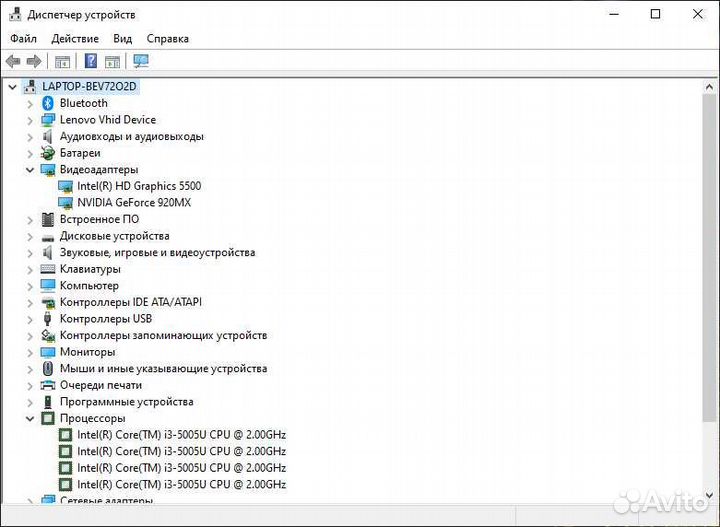Click the Контроллеры IDE ATA/ATAPI icon
Viewport: 720px width, 527px height.
[48, 303]
